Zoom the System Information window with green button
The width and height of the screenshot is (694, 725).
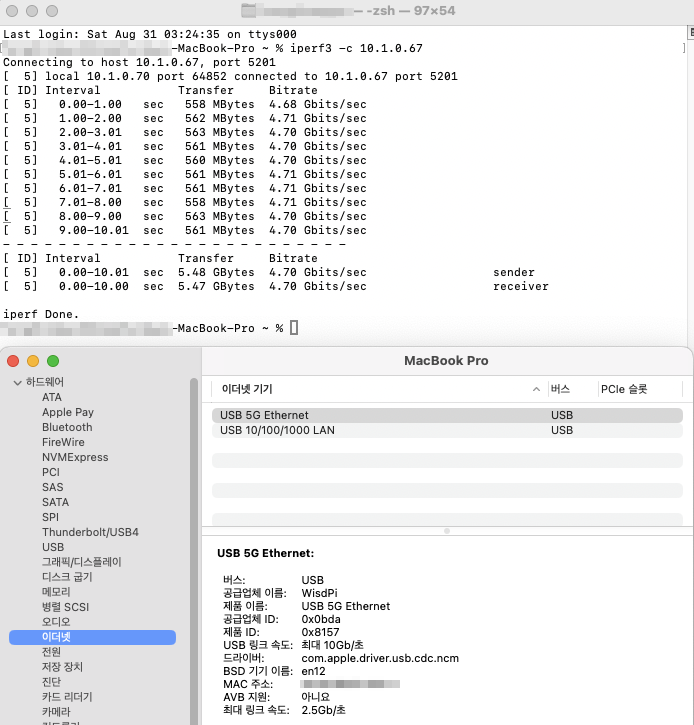click(x=53, y=361)
